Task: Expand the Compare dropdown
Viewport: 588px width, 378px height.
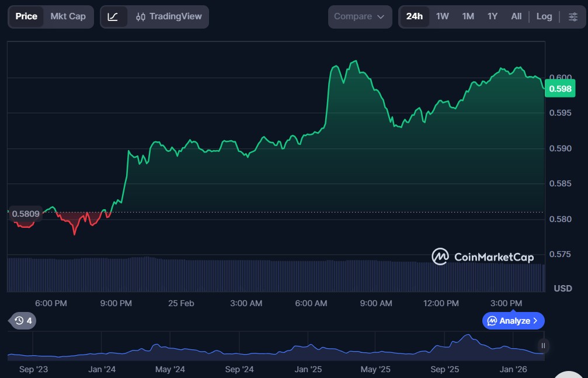Action: coord(359,16)
